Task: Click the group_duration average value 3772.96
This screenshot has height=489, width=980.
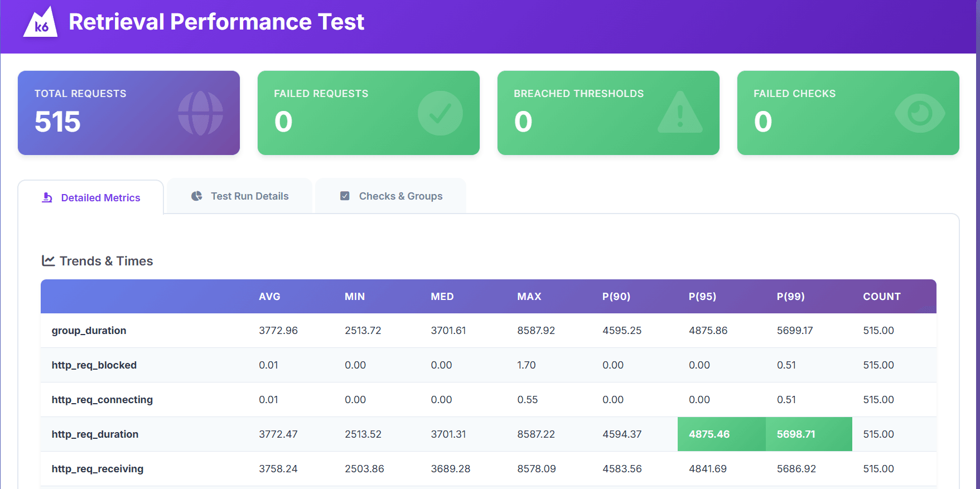Action: [278, 331]
